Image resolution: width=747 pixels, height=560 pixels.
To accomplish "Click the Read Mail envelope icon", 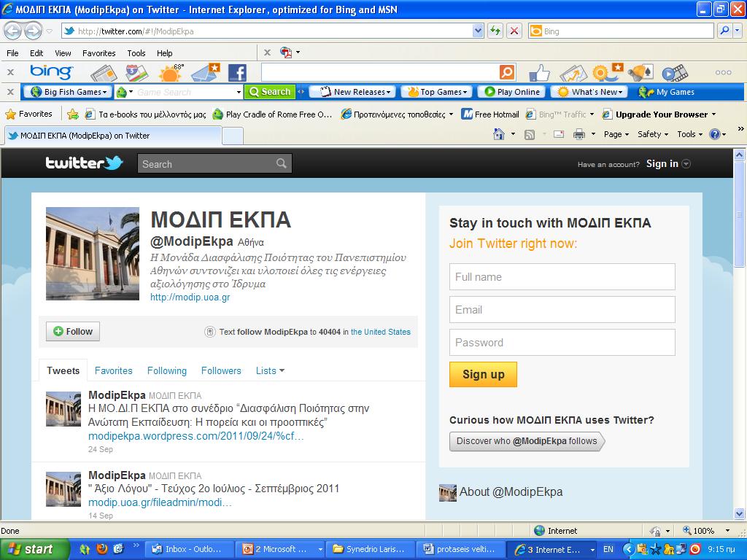I will click(x=559, y=135).
